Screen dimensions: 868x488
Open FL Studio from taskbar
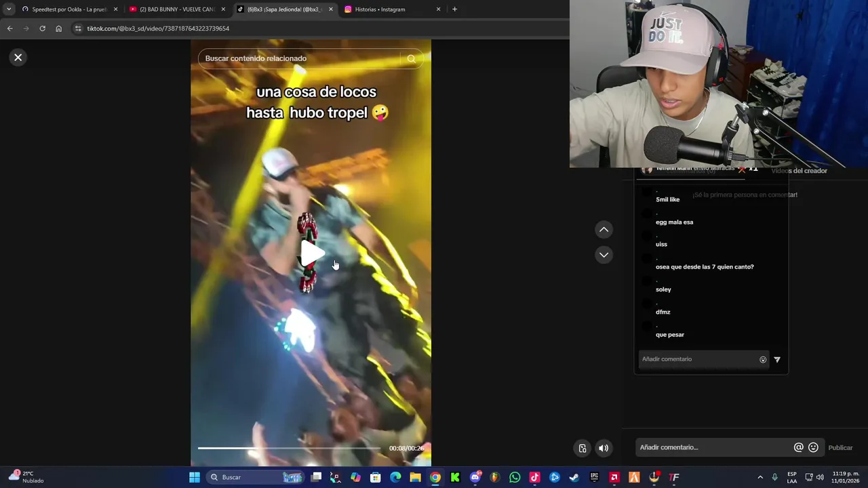(495, 477)
